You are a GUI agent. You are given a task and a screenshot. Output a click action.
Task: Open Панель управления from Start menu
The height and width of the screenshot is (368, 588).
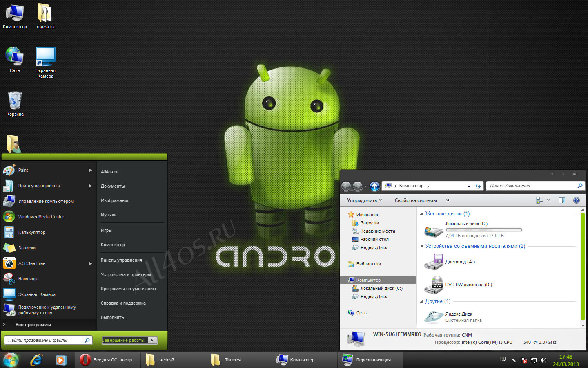point(121,260)
